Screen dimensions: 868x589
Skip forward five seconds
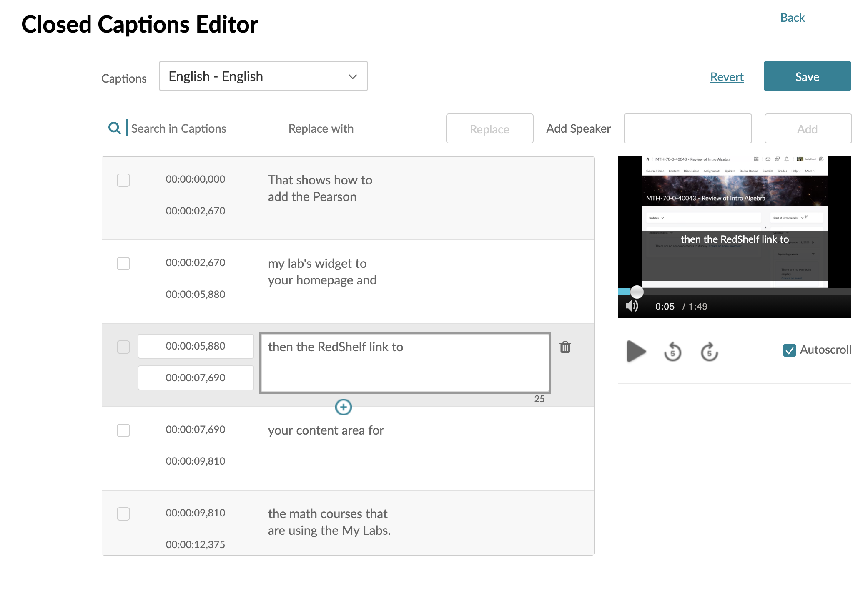tap(709, 352)
